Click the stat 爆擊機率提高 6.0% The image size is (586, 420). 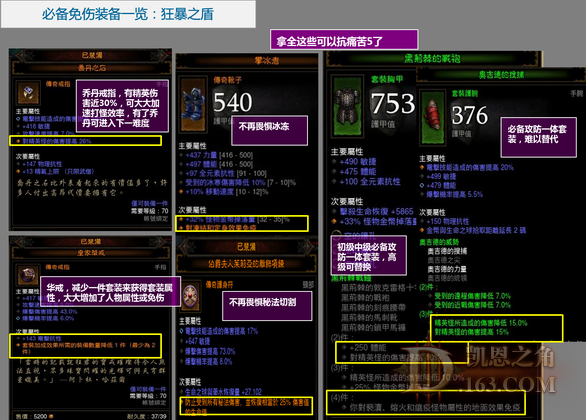(x=48, y=318)
